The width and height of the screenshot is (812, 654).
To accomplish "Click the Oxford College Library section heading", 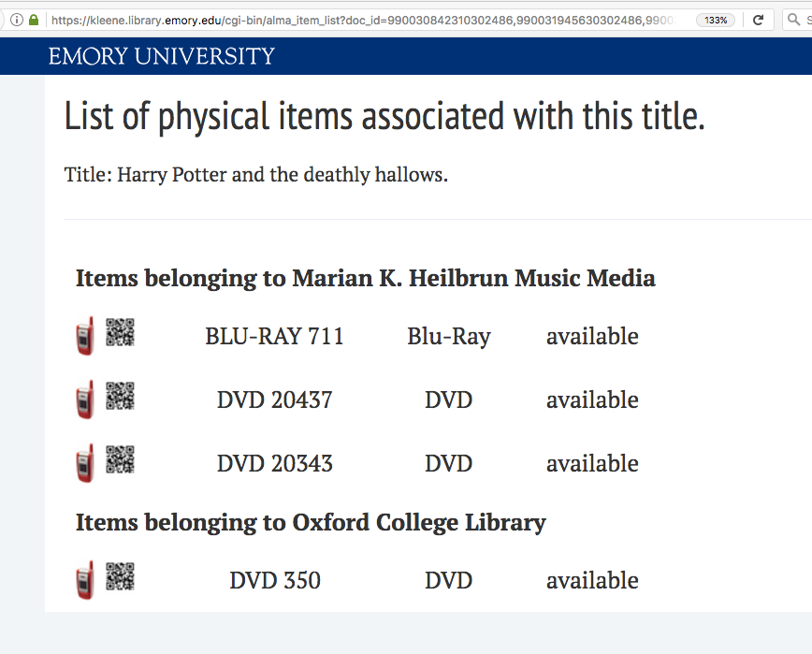I will 311,522.
